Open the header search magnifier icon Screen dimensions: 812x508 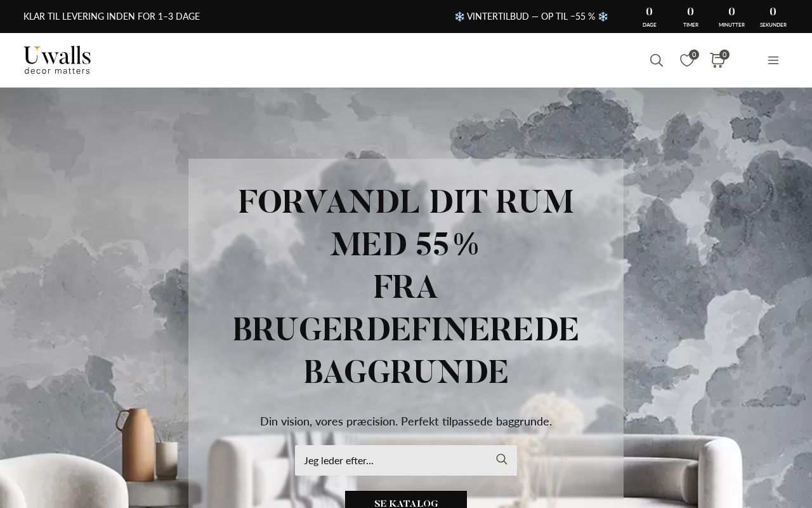(657, 60)
